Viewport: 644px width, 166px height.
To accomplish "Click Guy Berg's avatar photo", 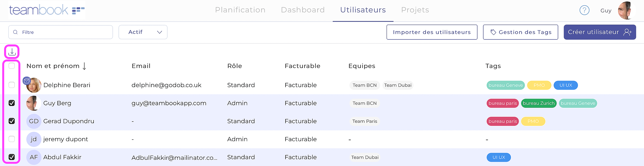I will click(34, 103).
